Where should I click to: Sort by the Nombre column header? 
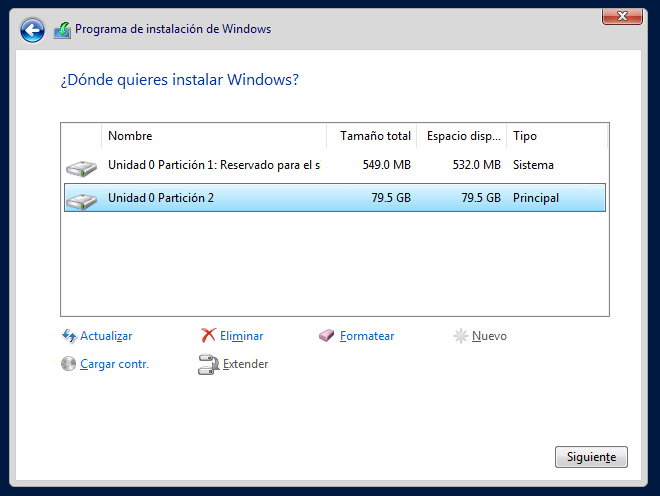point(214,136)
